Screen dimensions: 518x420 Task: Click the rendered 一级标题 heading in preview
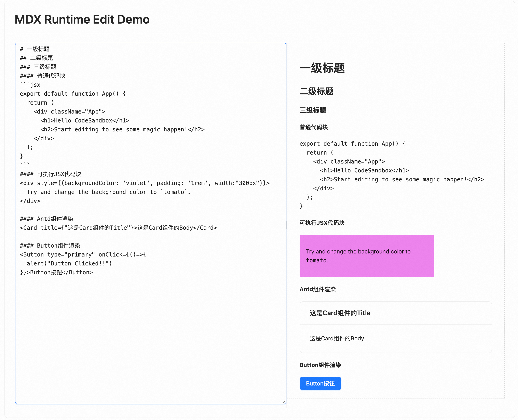[322, 68]
